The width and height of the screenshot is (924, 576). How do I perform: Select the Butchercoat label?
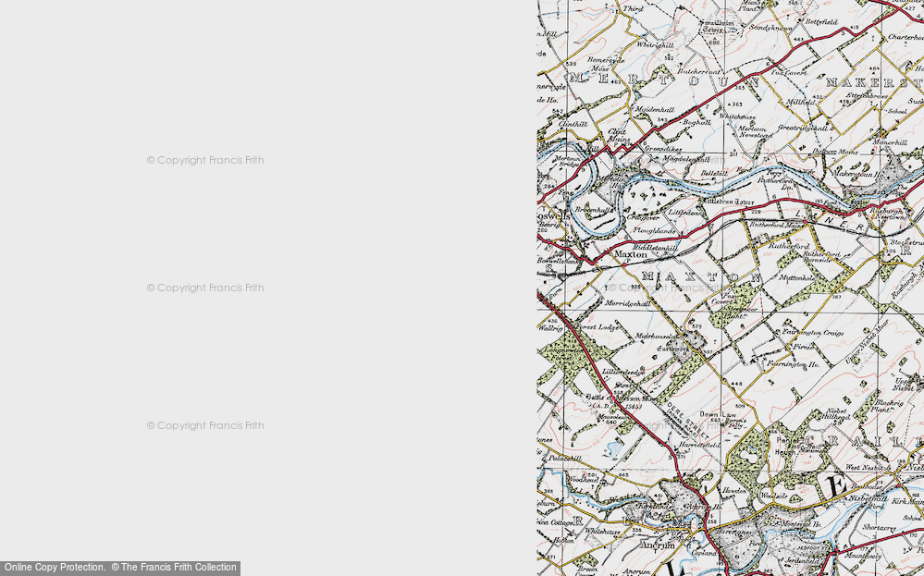click(699, 71)
